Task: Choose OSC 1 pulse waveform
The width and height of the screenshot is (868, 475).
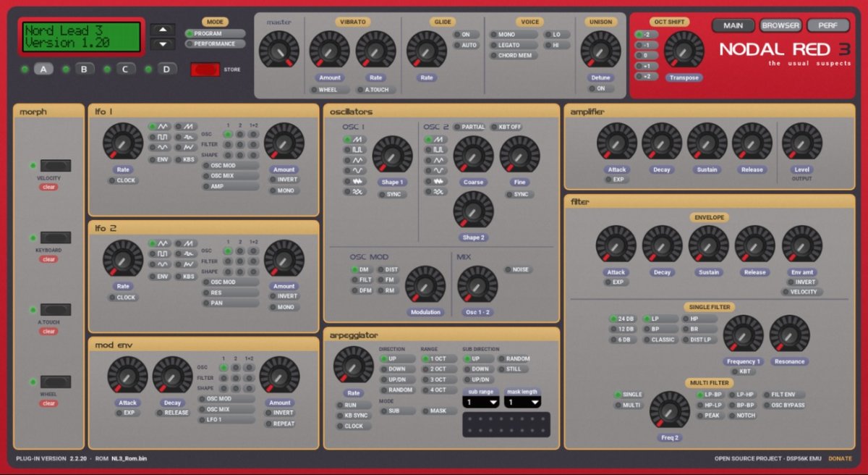Action: click(355, 150)
